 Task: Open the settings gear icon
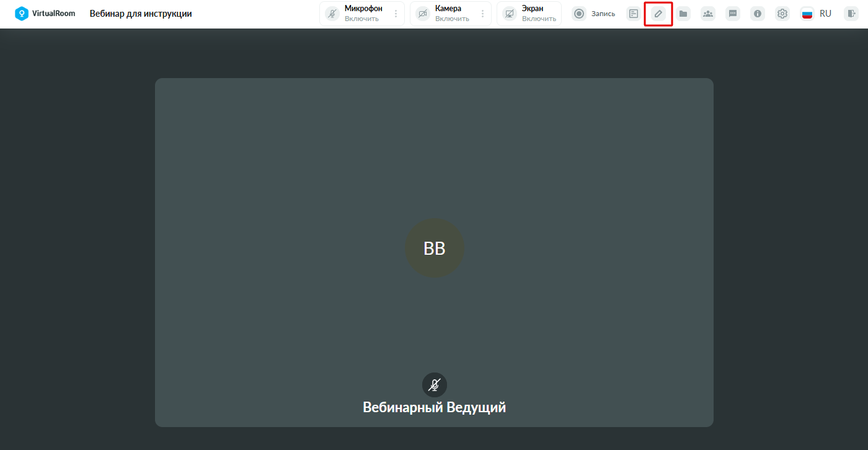(x=782, y=14)
